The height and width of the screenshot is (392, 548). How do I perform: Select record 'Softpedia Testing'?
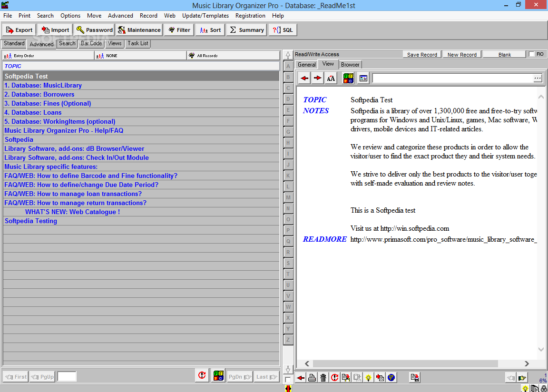click(141, 221)
